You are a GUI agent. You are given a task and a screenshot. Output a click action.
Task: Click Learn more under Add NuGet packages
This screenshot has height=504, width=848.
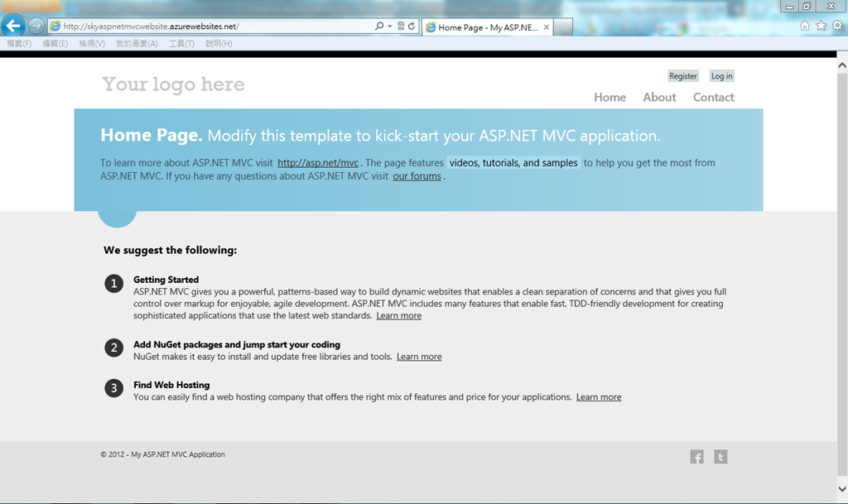[x=419, y=357]
